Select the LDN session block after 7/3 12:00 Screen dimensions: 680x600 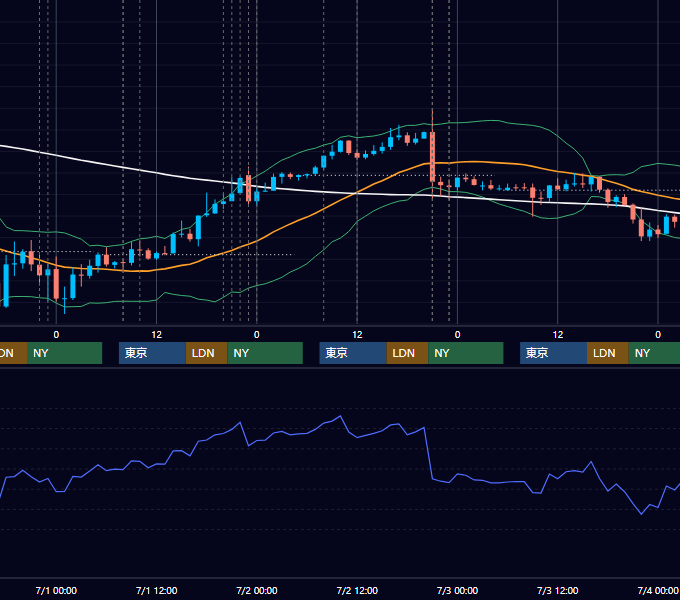click(608, 353)
